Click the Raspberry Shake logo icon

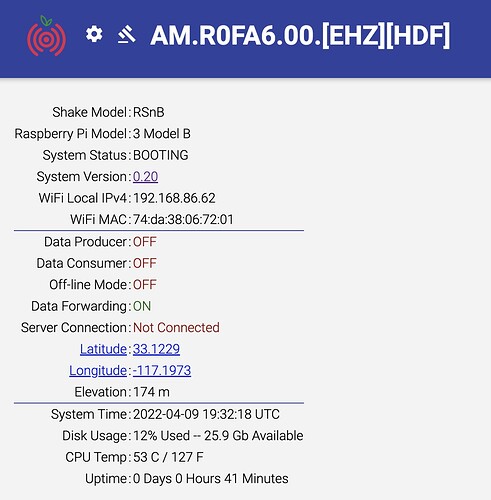pos(46,36)
